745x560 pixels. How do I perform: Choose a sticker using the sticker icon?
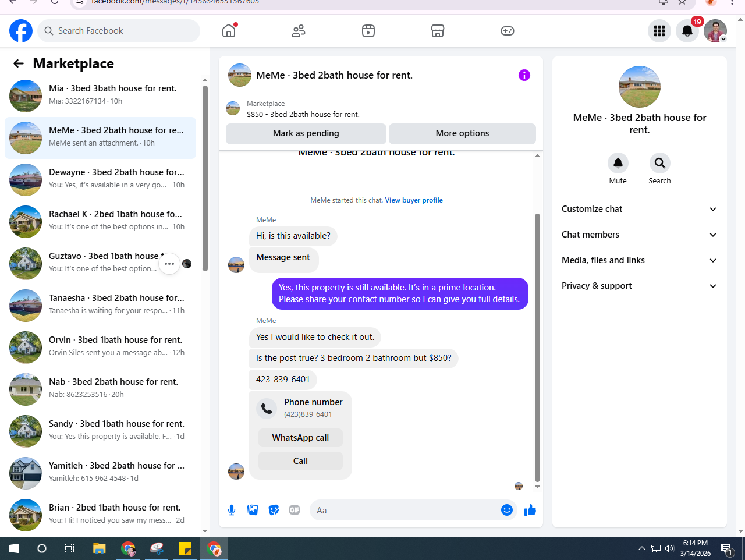274,511
